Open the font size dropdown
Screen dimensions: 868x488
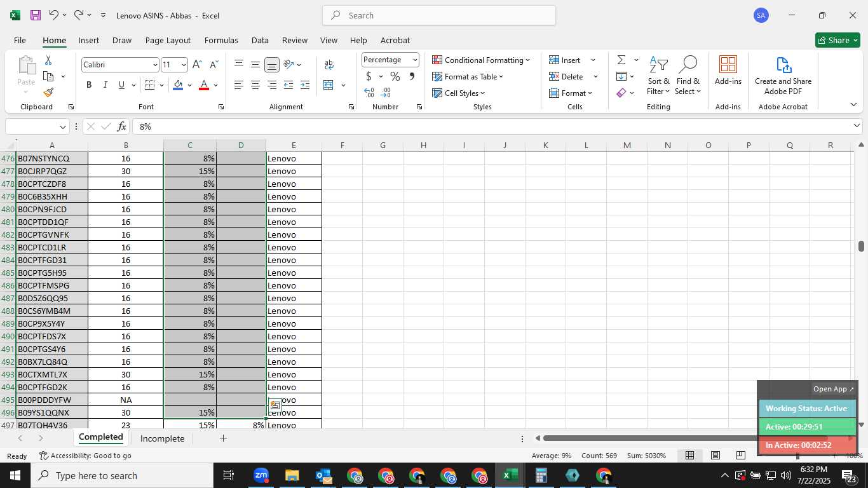(184, 65)
